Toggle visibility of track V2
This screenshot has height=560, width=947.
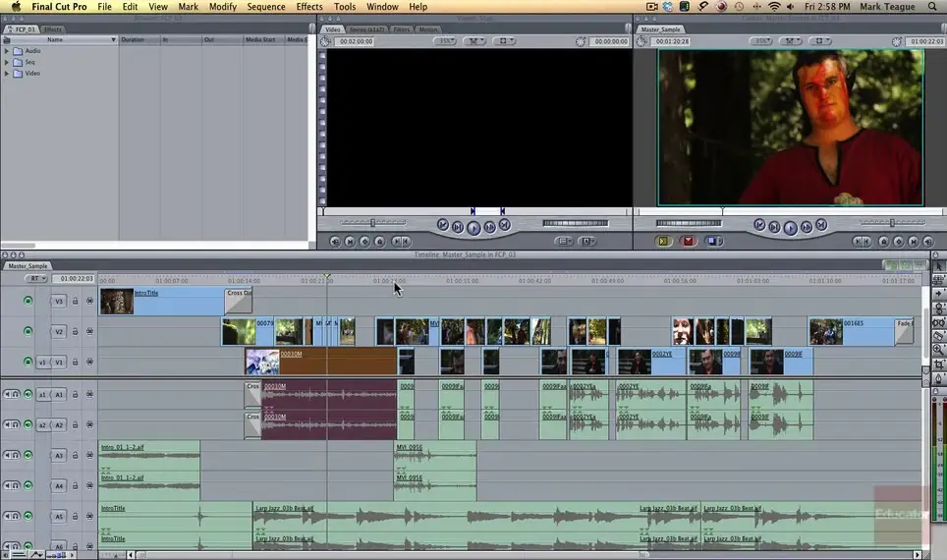[x=28, y=331]
